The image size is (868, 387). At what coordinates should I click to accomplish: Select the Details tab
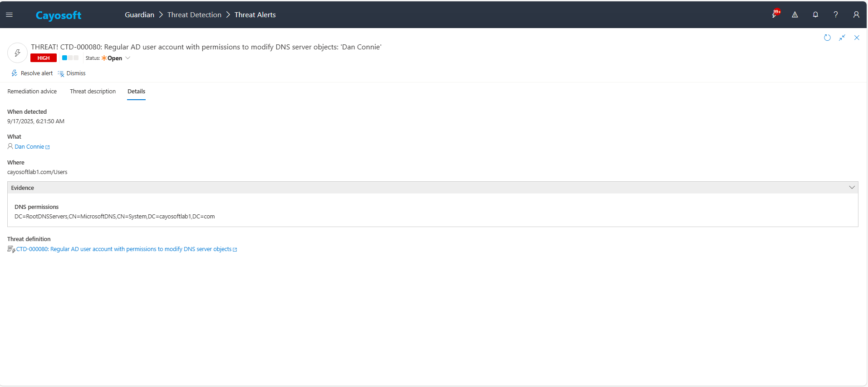point(136,92)
